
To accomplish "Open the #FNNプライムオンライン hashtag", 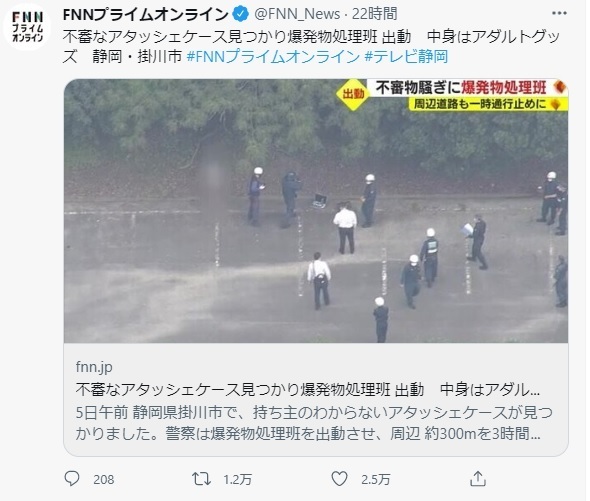I will pyautogui.click(x=273, y=57).
